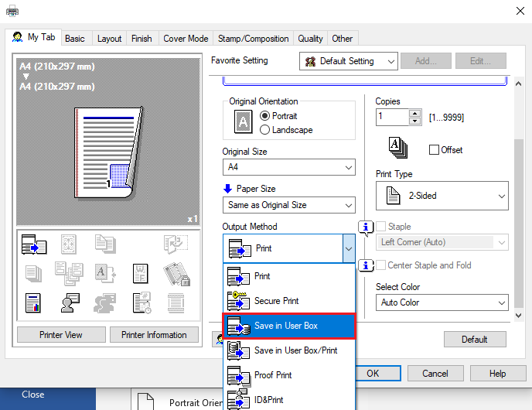Open the Paper Size dropdown
Screen dimensions: 532x410
coord(288,205)
